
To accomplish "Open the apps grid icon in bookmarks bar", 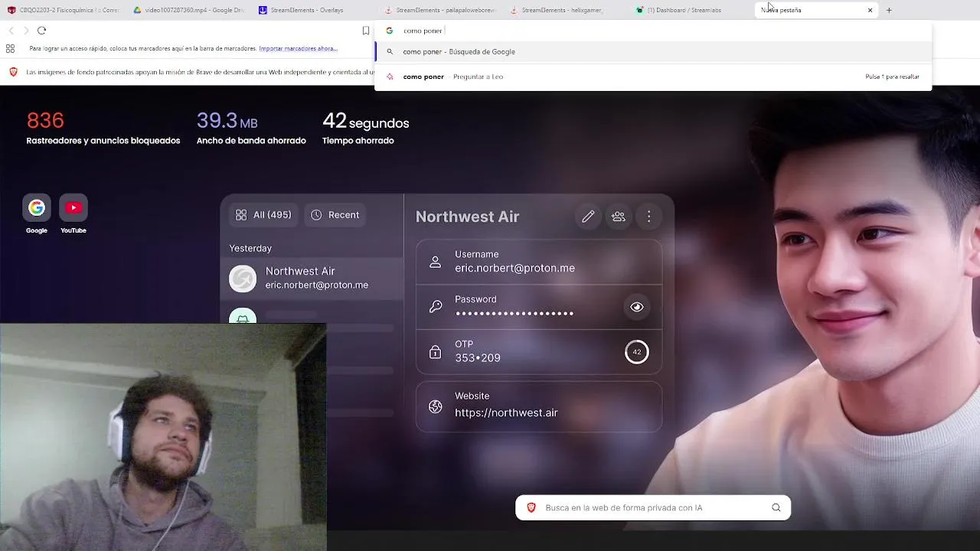I will [10, 48].
